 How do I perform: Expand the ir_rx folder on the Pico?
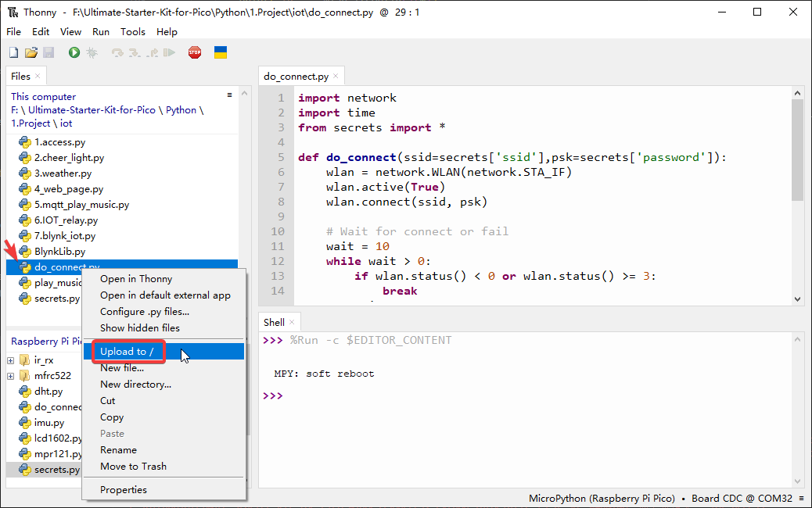(10, 360)
